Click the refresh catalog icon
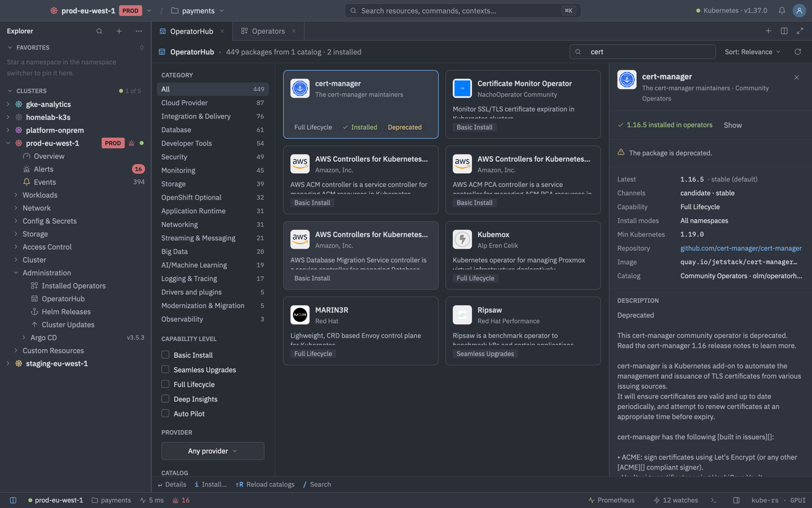Image resolution: width=812 pixels, height=508 pixels. [797, 52]
